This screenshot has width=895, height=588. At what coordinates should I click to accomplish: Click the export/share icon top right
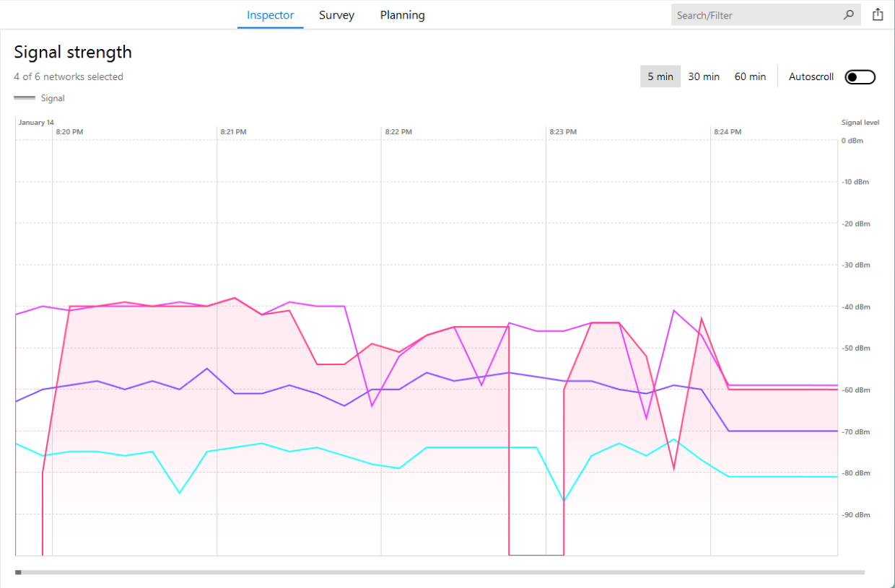(878, 14)
